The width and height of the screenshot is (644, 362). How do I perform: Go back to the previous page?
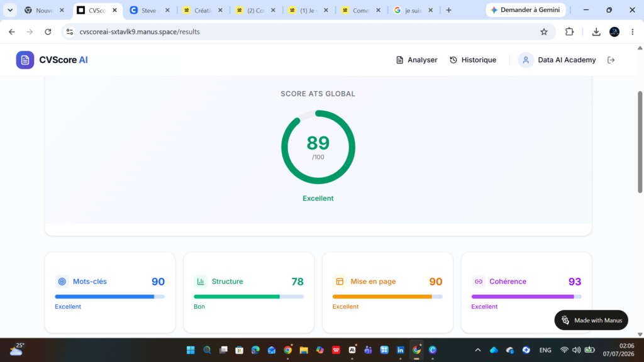(x=11, y=31)
